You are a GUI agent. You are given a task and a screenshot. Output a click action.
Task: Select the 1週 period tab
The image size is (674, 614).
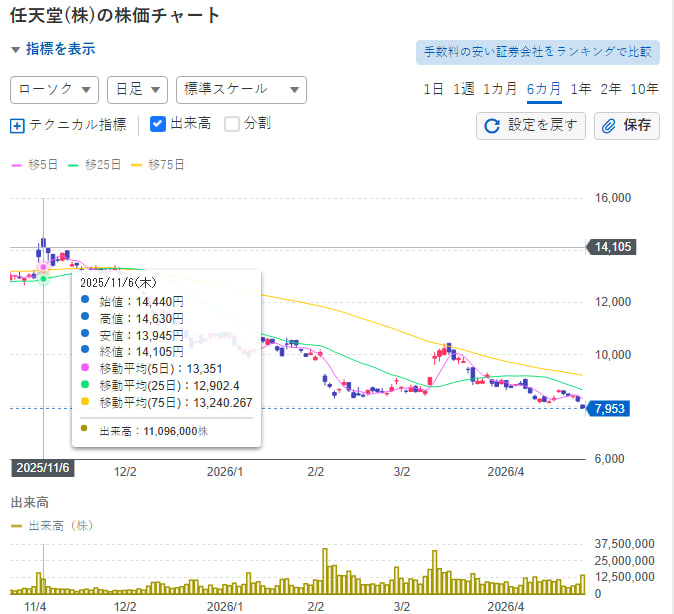coord(463,89)
